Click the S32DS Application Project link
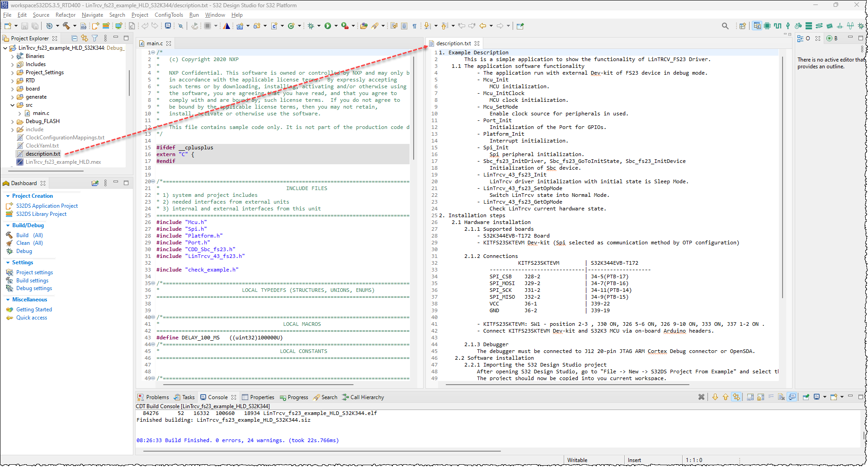 point(47,206)
